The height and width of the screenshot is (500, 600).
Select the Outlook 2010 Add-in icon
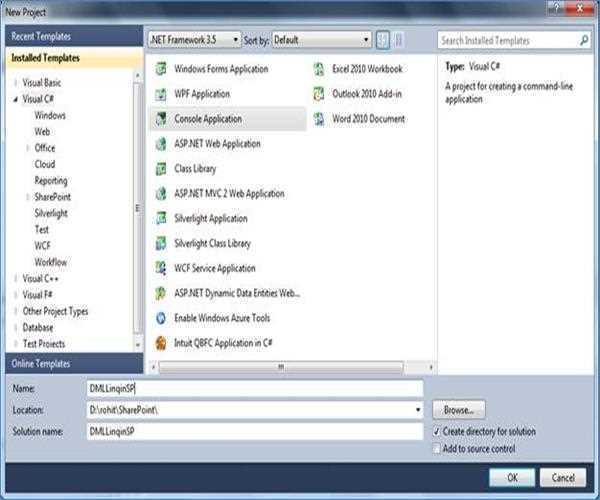click(x=319, y=94)
